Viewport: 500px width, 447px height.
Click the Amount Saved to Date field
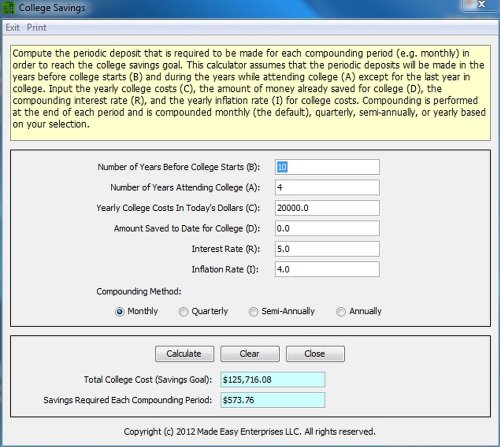pyautogui.click(x=327, y=228)
